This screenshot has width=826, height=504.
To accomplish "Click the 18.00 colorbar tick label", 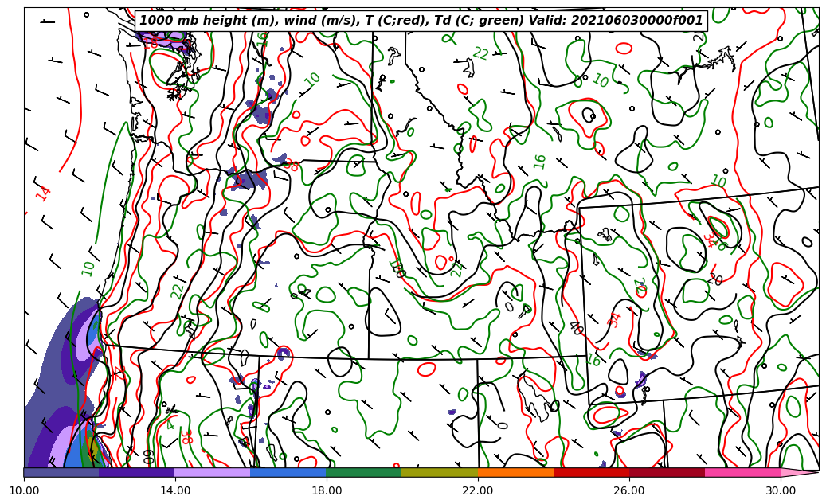I will point(327,490).
